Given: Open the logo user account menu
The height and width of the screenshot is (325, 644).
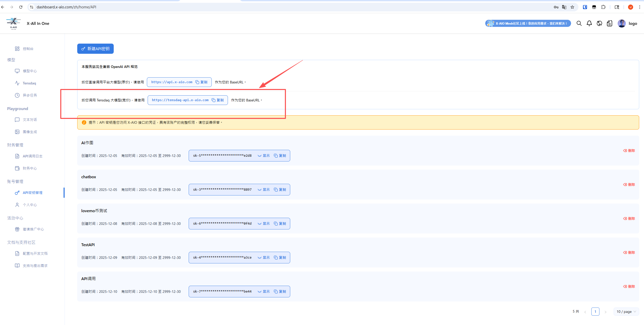Looking at the screenshot, I should [627, 23].
